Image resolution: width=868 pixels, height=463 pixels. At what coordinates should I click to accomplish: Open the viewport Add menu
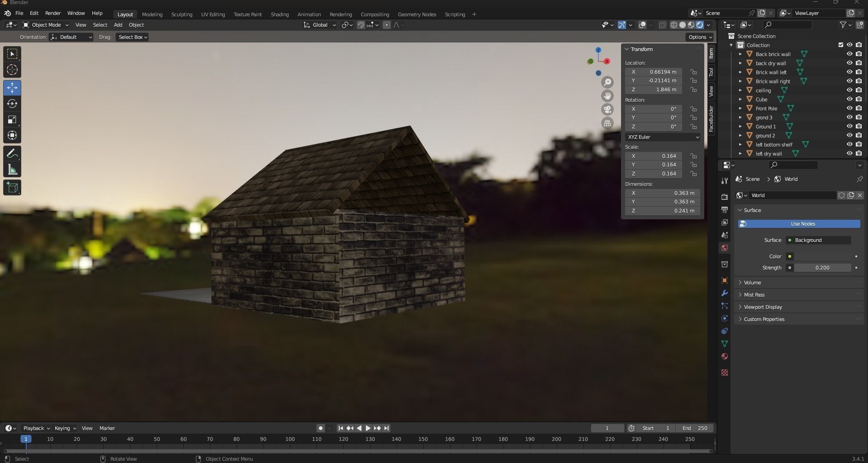pyautogui.click(x=118, y=25)
